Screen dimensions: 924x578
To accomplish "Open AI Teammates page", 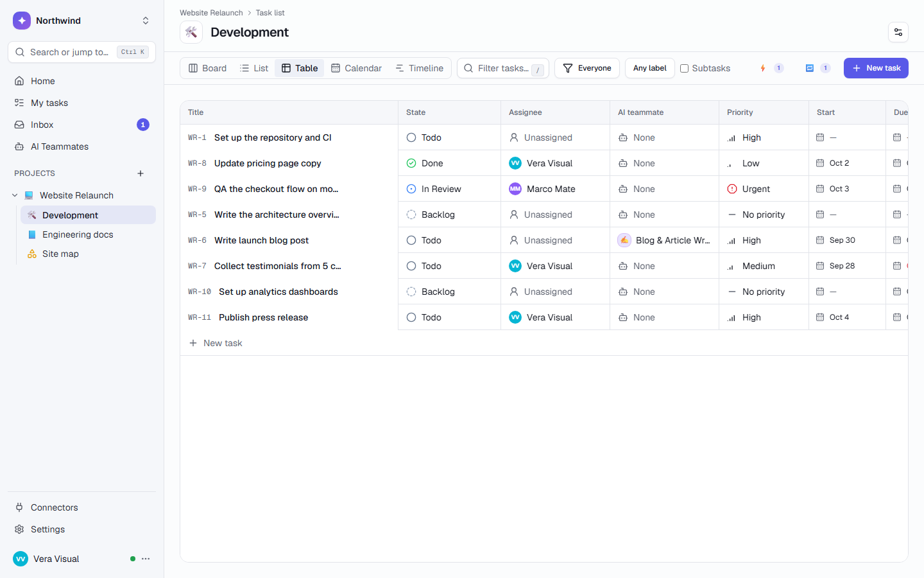I will (x=81, y=146).
